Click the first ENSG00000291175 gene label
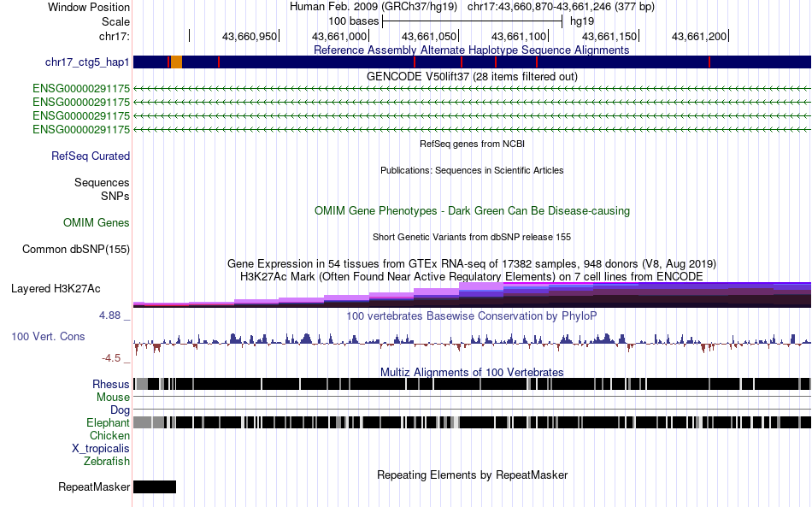Viewport: 812px width, 507px height. click(x=81, y=89)
